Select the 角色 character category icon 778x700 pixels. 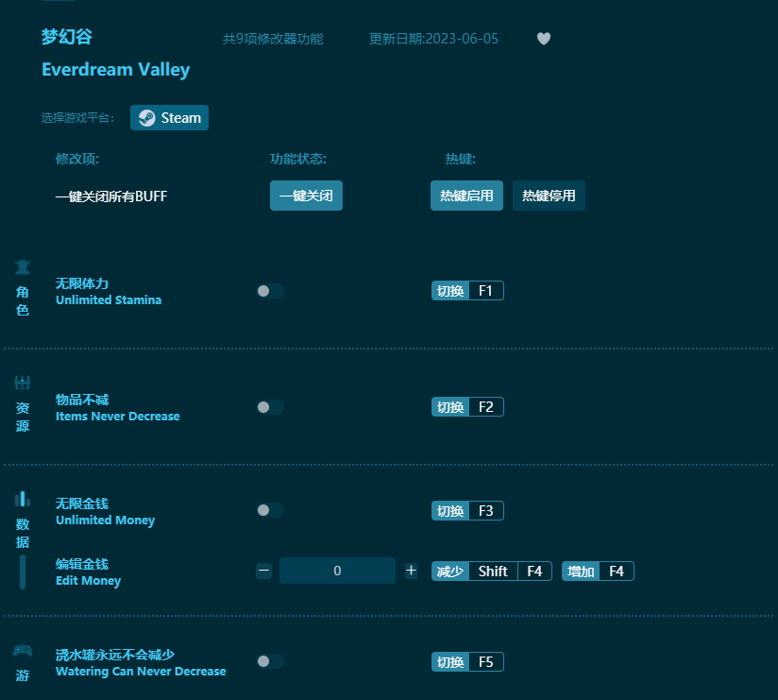(23, 267)
